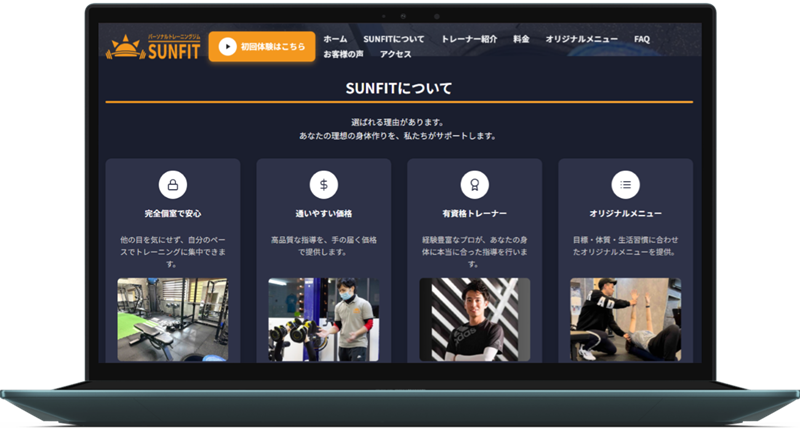Open 料金 nav link

click(x=521, y=39)
